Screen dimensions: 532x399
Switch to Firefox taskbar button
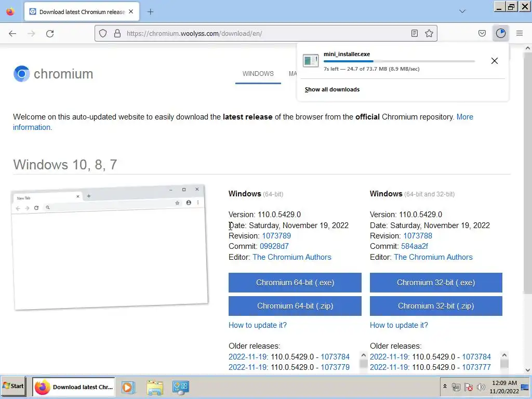pos(74,387)
